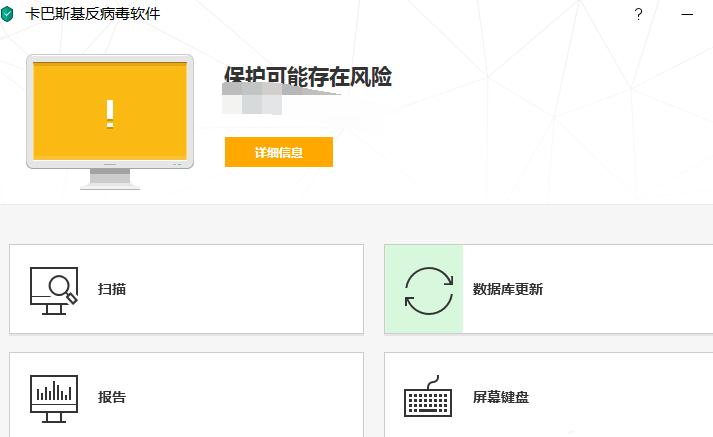This screenshot has height=437, width=713.
Task: Click the yellow warning monitor image
Action: click(110, 121)
